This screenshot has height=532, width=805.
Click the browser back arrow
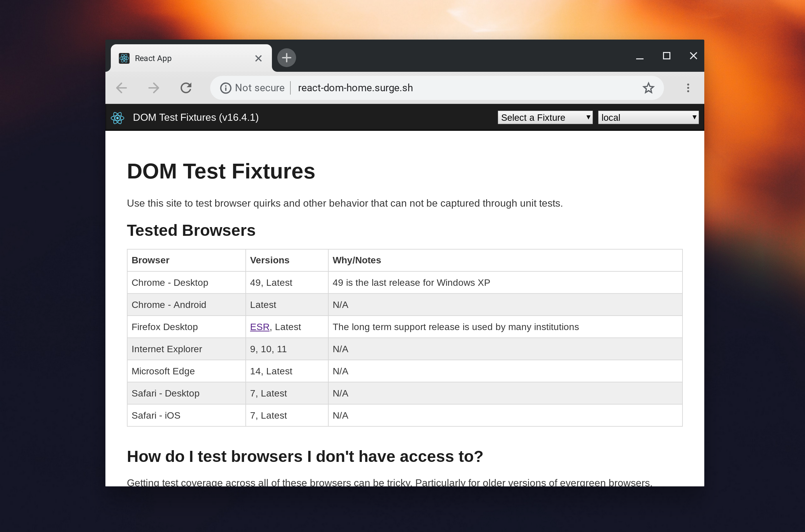pyautogui.click(x=122, y=88)
